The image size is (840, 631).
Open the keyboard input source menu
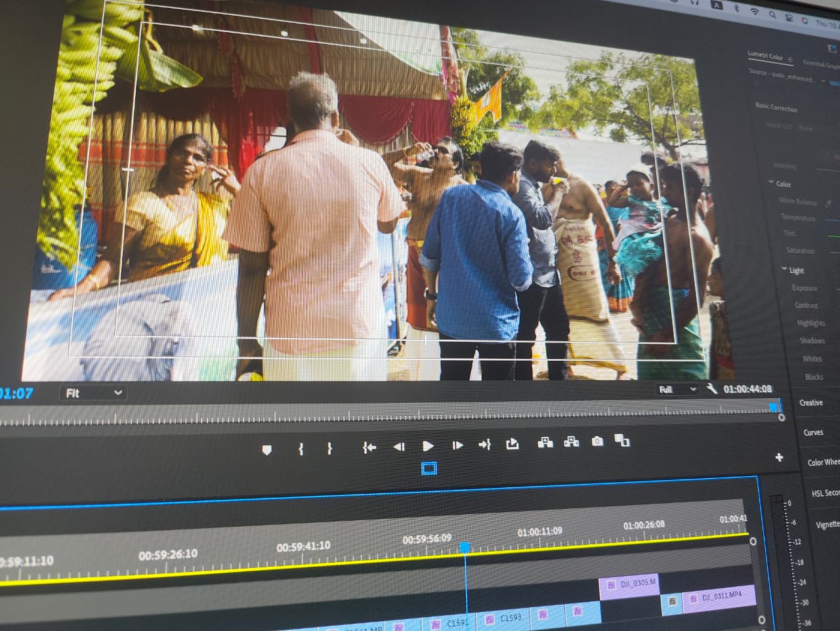pyautogui.click(x=718, y=5)
